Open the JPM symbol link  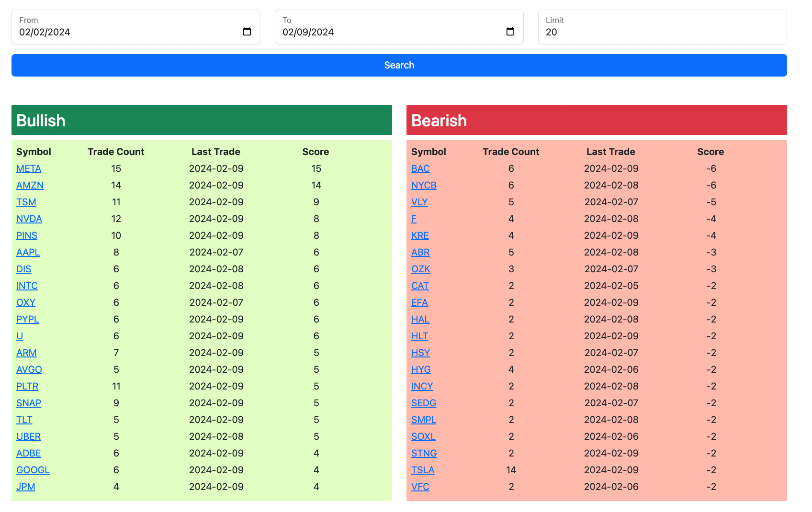26,487
